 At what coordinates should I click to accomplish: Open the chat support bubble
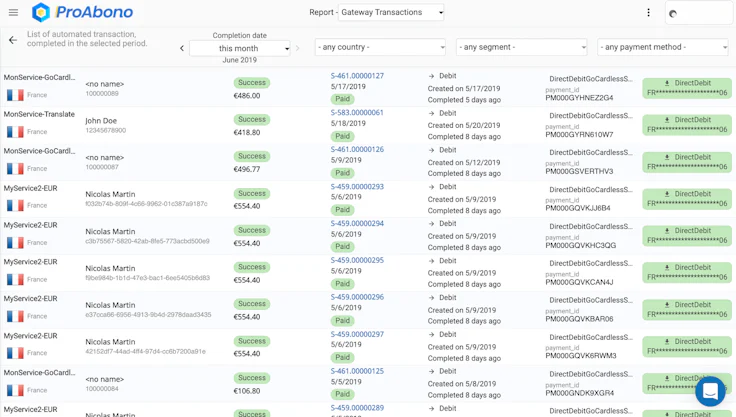click(710, 391)
